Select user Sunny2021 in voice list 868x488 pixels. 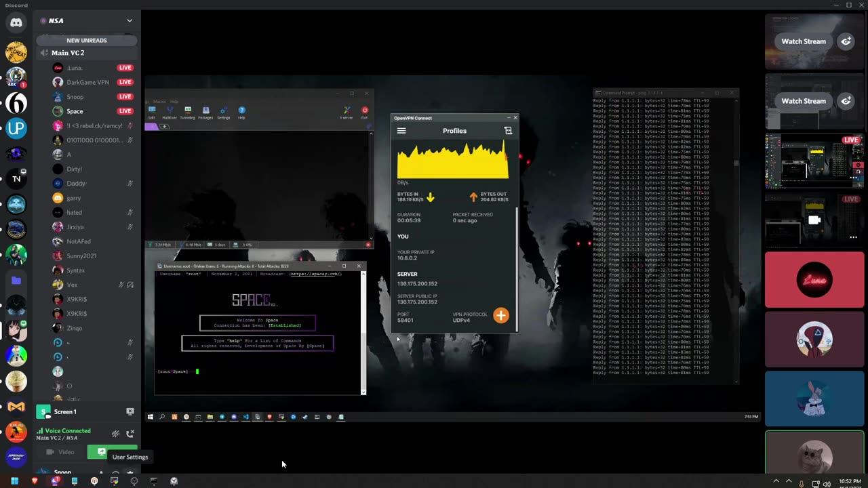pos(93,256)
